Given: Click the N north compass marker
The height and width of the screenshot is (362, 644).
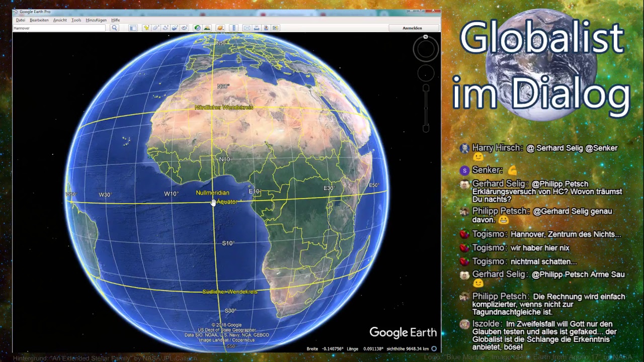Looking at the screenshot, I should (x=426, y=37).
